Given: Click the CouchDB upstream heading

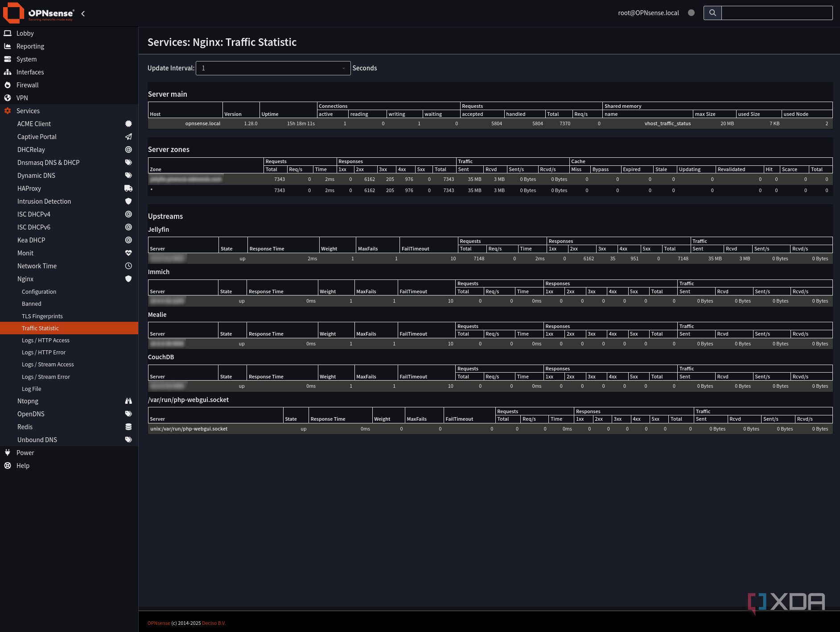Looking at the screenshot, I should point(161,357).
